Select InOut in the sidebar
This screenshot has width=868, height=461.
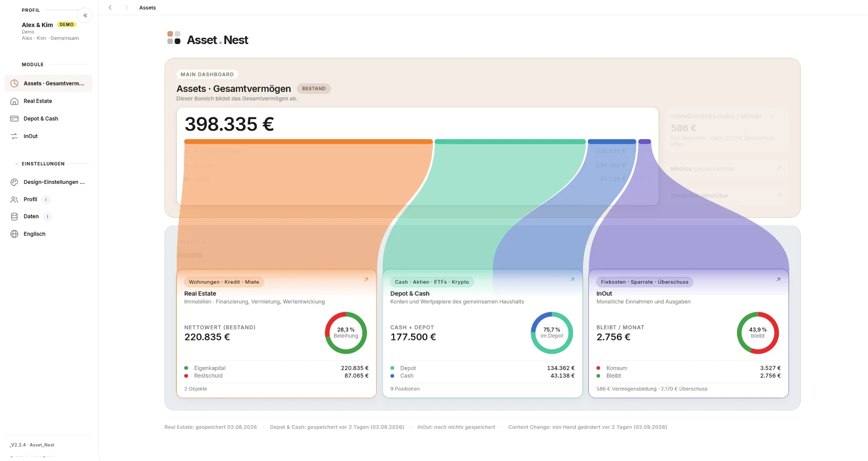(x=48, y=136)
